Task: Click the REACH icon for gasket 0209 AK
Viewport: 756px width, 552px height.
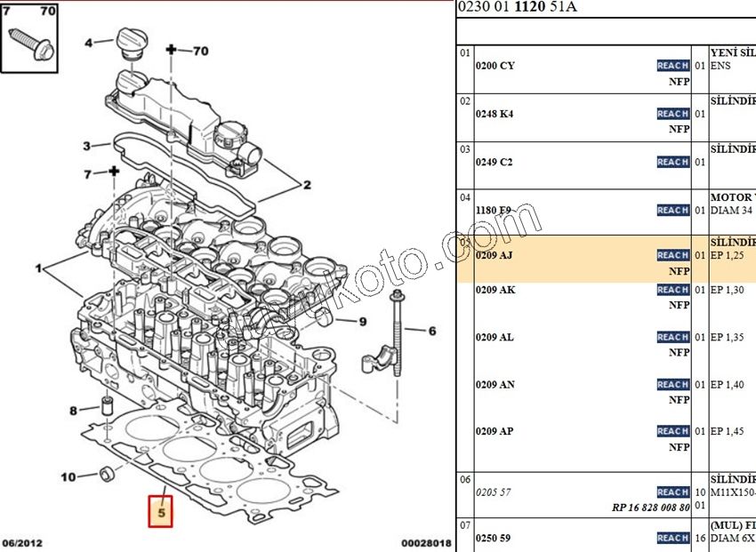Action: coord(672,289)
